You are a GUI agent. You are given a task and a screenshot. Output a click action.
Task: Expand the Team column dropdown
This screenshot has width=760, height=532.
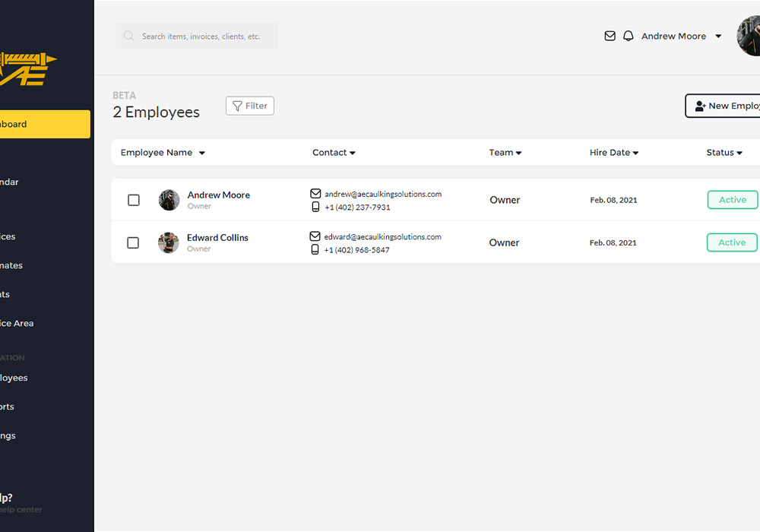518,153
